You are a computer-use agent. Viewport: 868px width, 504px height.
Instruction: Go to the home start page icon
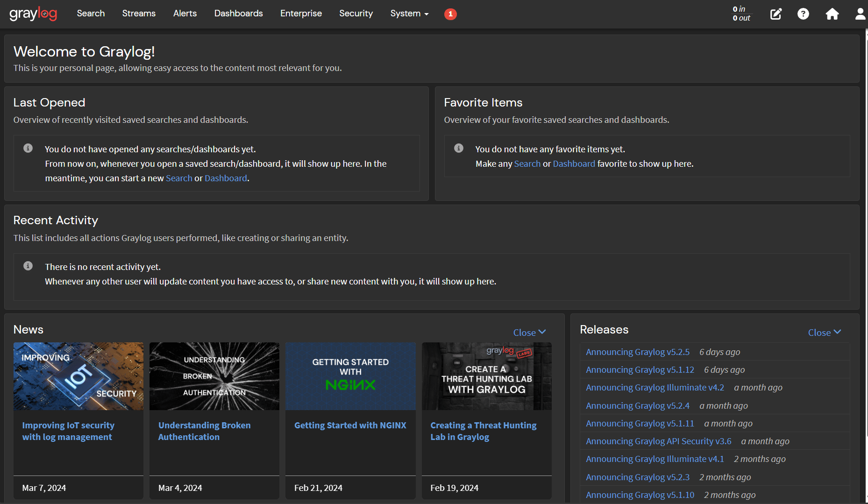[x=832, y=14]
